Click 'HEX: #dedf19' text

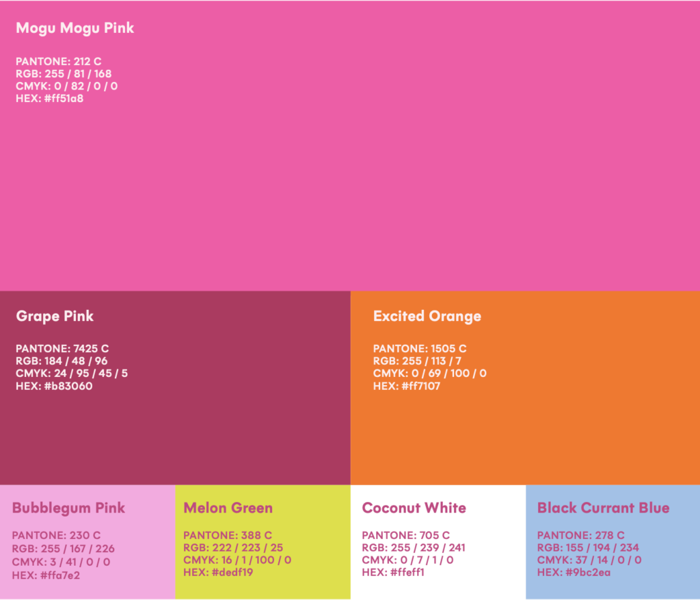(x=218, y=573)
